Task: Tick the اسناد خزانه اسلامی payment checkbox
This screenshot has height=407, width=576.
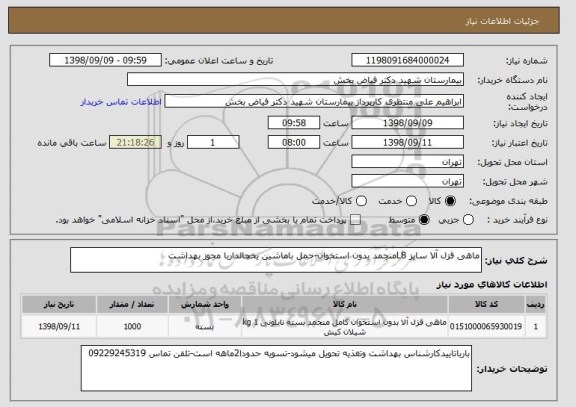Action: click(x=355, y=220)
